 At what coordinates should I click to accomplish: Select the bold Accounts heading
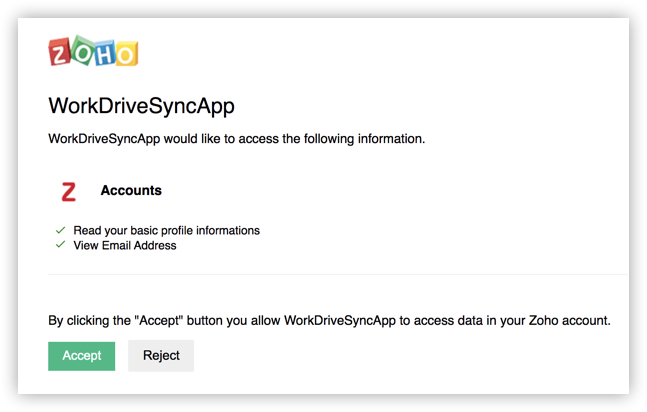tap(131, 190)
